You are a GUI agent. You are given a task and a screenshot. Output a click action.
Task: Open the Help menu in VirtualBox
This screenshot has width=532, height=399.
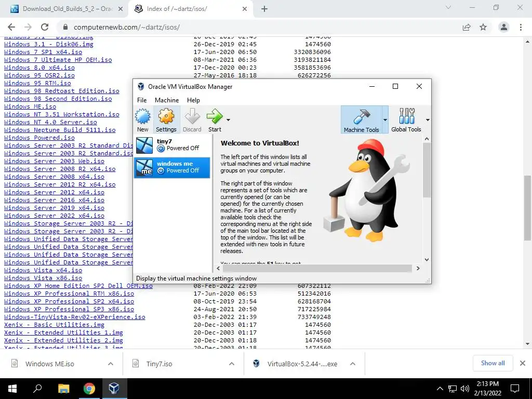(x=193, y=100)
